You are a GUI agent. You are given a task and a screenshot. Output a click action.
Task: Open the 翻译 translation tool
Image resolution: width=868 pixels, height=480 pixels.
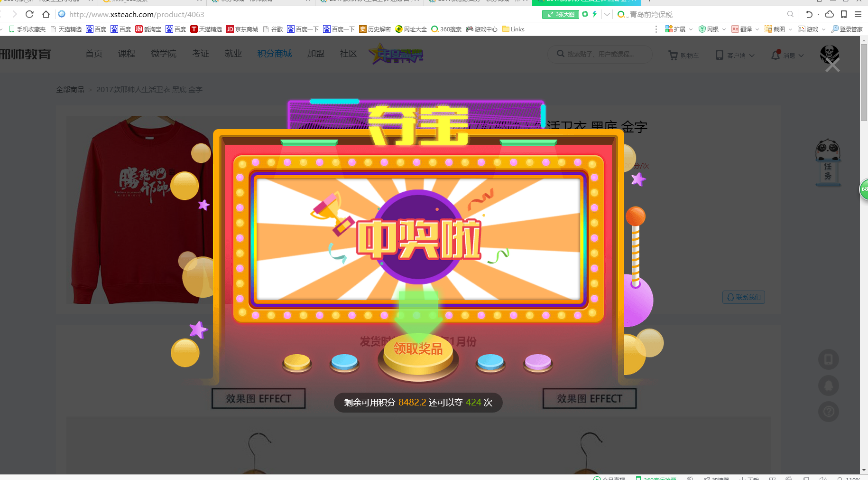coord(735,29)
